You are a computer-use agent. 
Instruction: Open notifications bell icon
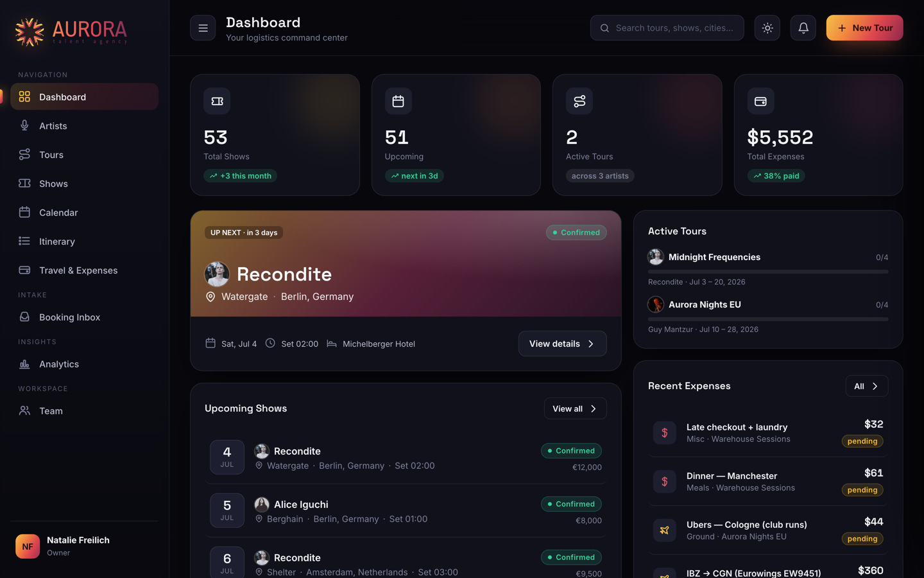[803, 28]
